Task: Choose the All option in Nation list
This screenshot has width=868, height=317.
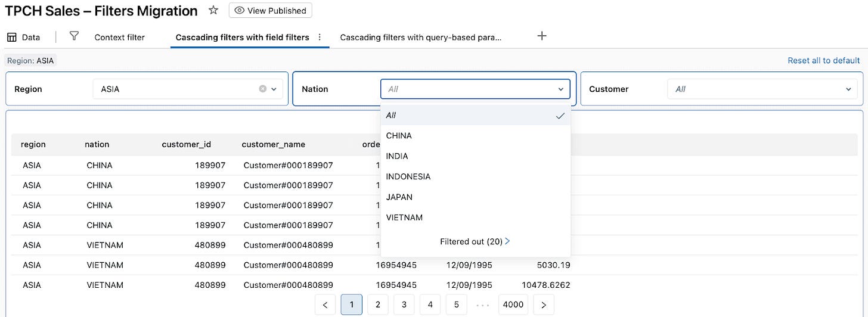Action: (476, 115)
